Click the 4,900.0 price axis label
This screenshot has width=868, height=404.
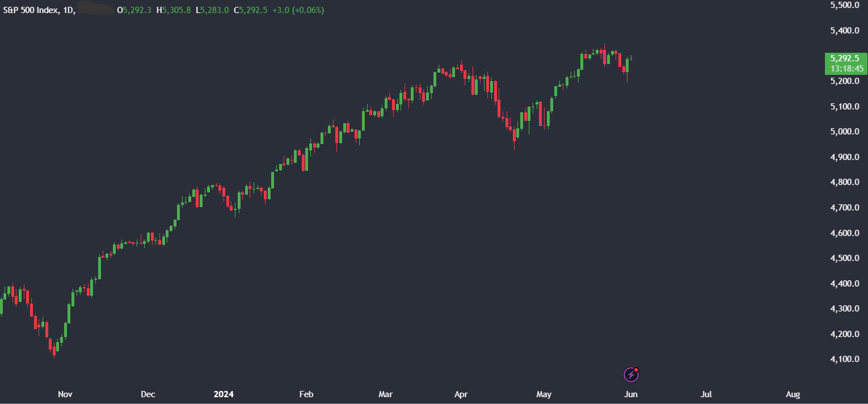(x=845, y=157)
